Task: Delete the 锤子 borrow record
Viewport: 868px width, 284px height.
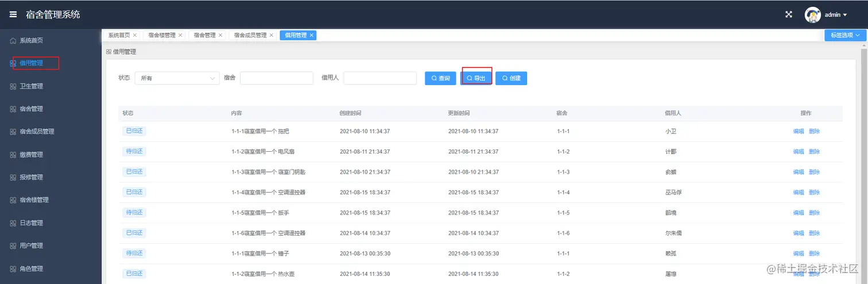Action: pyautogui.click(x=815, y=254)
